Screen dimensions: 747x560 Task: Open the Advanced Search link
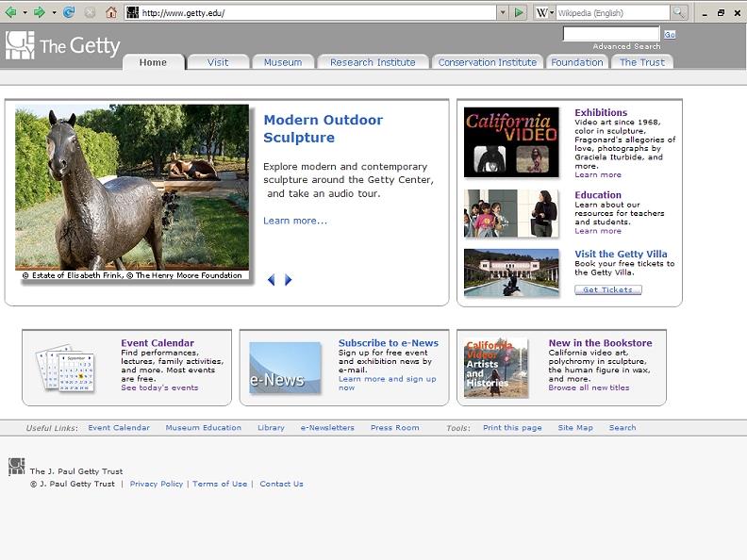pyautogui.click(x=626, y=46)
